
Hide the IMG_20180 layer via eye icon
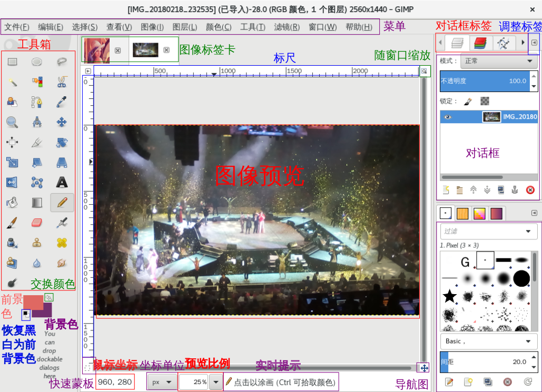448,117
